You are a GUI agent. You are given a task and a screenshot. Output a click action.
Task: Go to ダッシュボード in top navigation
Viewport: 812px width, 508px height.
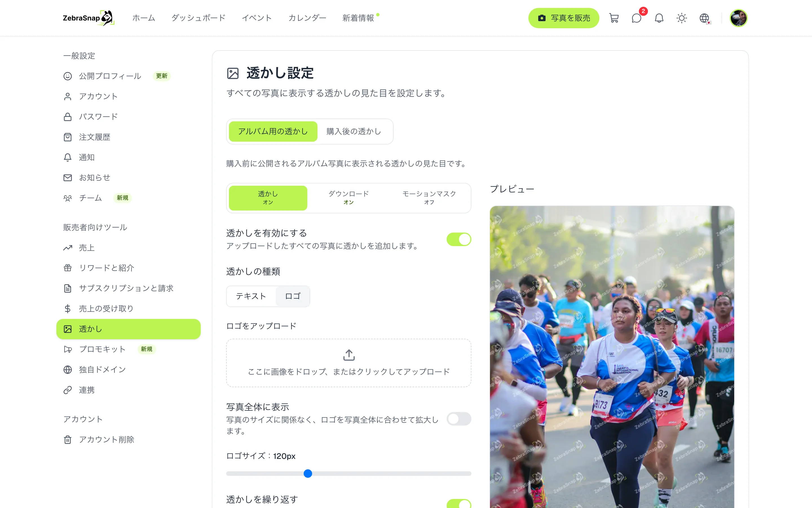(x=198, y=18)
